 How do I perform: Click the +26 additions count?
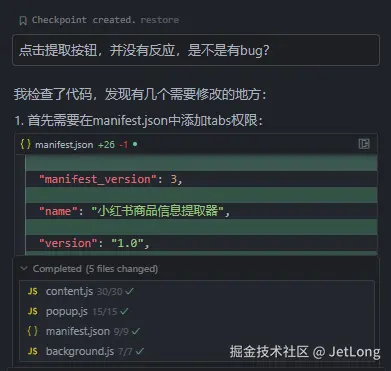coord(106,145)
